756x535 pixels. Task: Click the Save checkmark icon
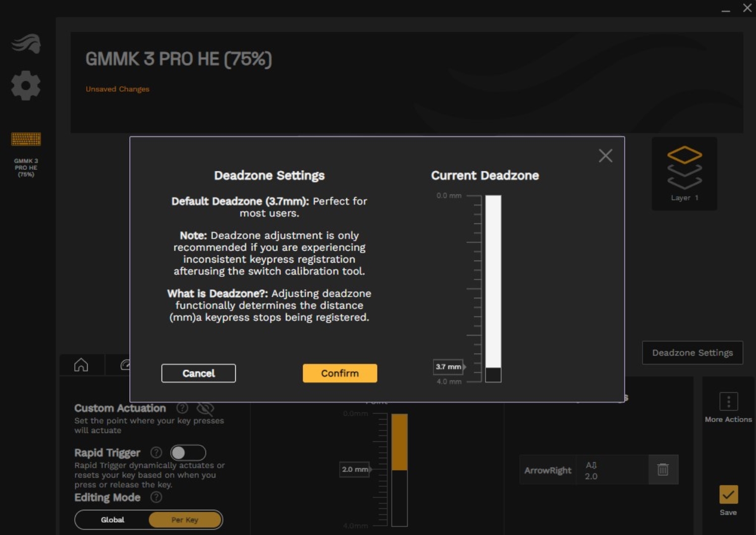click(x=728, y=494)
